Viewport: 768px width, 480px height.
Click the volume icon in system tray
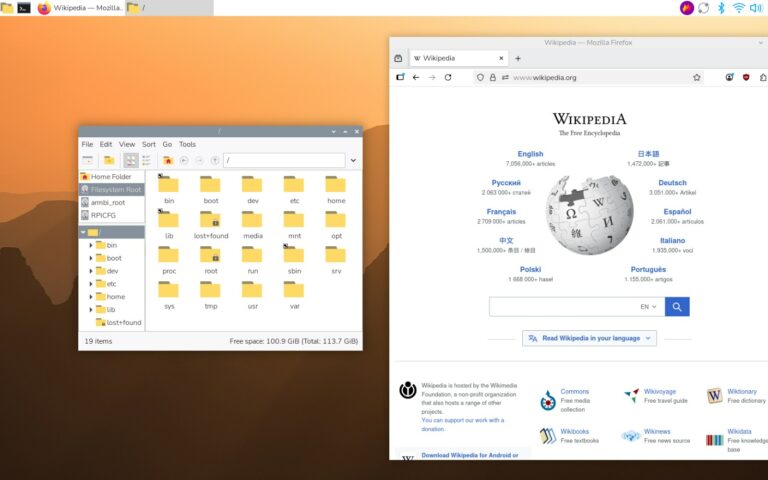756,8
